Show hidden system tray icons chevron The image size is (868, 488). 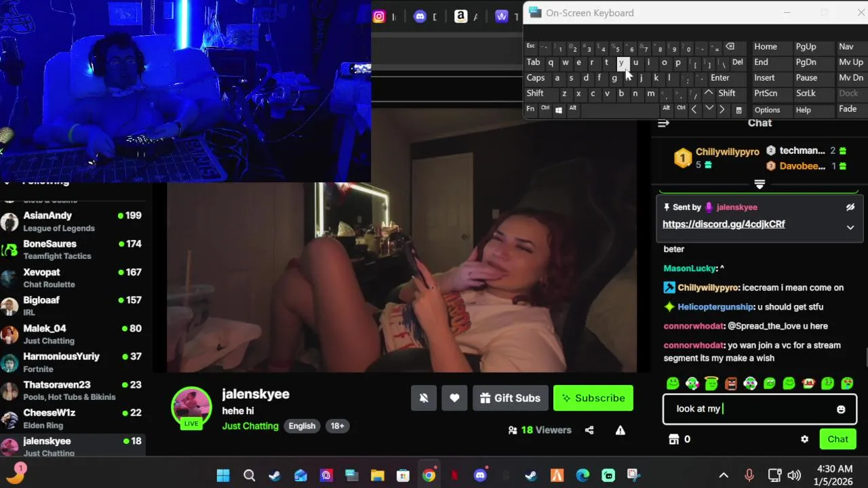[724, 476]
